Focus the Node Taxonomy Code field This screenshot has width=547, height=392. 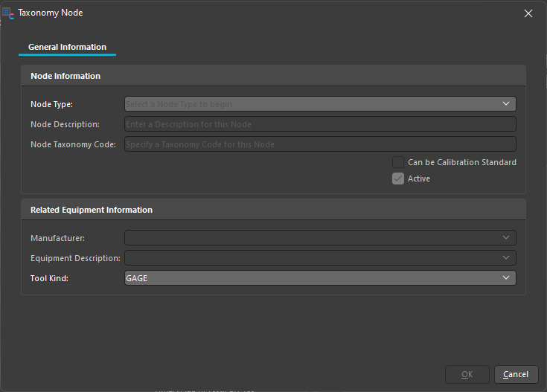[x=320, y=144]
